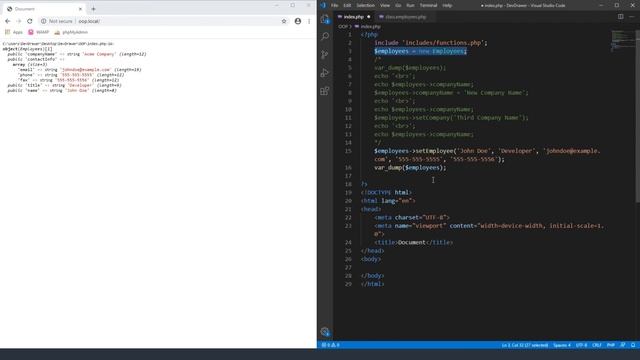640x360 pixels.
Task: Click the editor vertical scrollbar
Action: (x=638, y=116)
